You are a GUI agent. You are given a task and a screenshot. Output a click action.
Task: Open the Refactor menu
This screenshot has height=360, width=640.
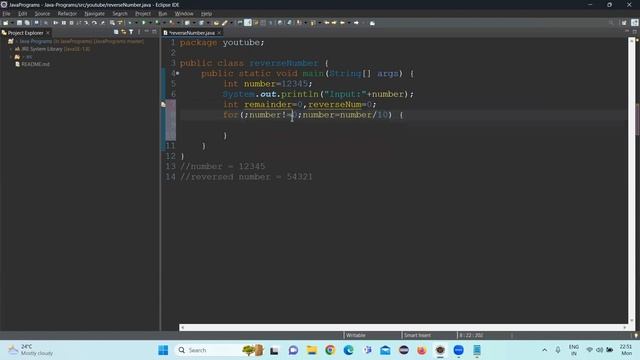coord(67,13)
